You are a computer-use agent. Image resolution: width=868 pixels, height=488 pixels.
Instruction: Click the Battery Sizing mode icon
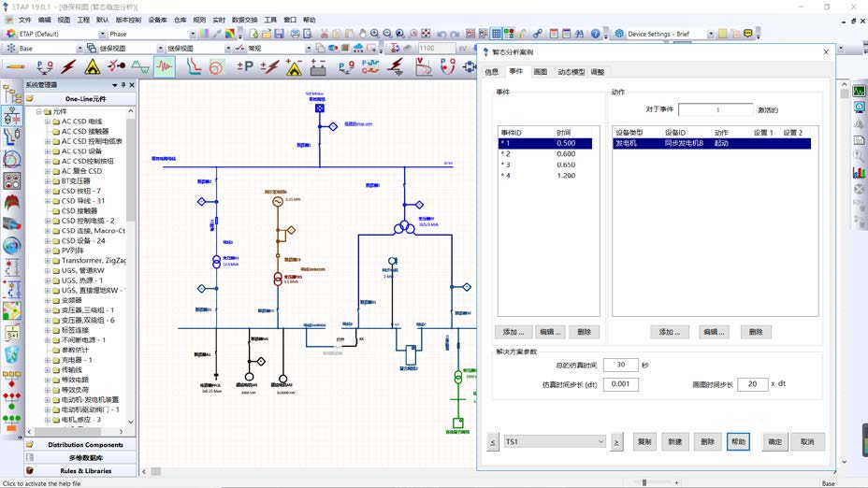[x=319, y=67]
